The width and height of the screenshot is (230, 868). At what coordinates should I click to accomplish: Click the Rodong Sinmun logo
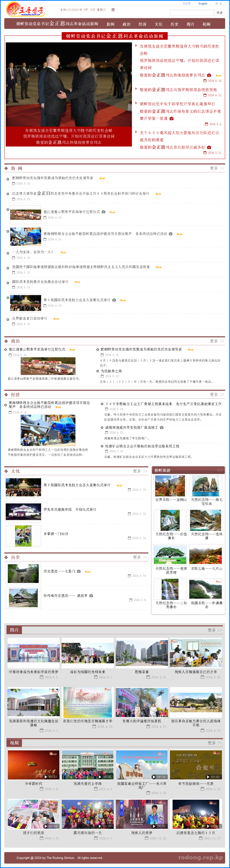[25, 9]
